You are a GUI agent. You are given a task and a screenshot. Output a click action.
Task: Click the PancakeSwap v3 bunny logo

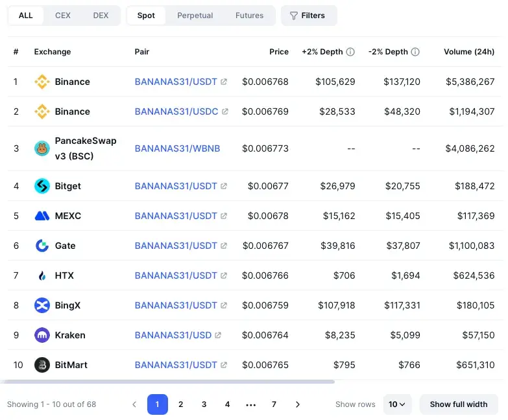click(42, 148)
